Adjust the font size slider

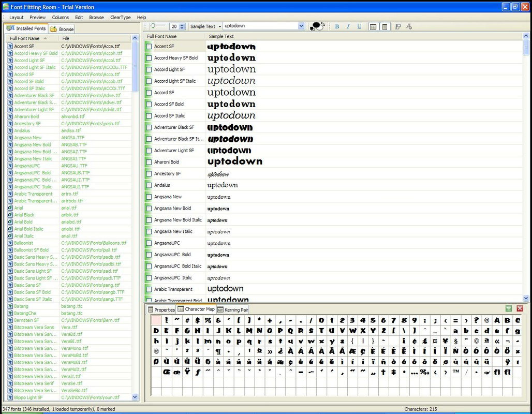tap(158, 26)
